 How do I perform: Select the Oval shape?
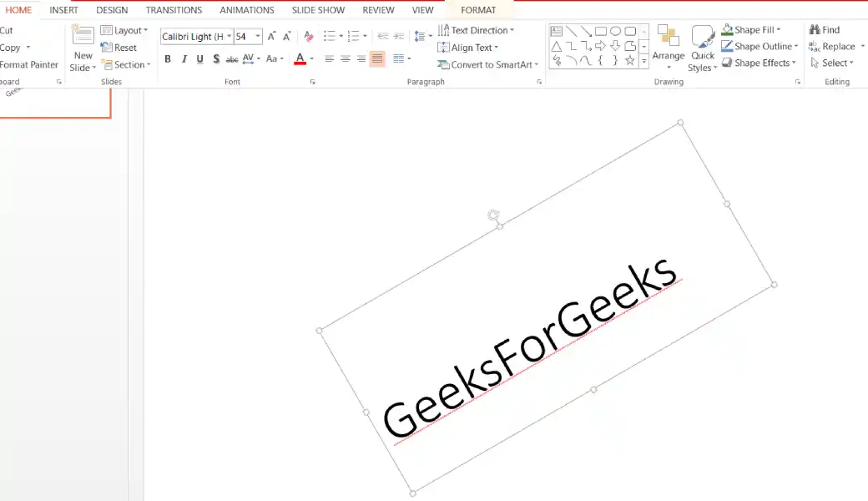point(615,31)
